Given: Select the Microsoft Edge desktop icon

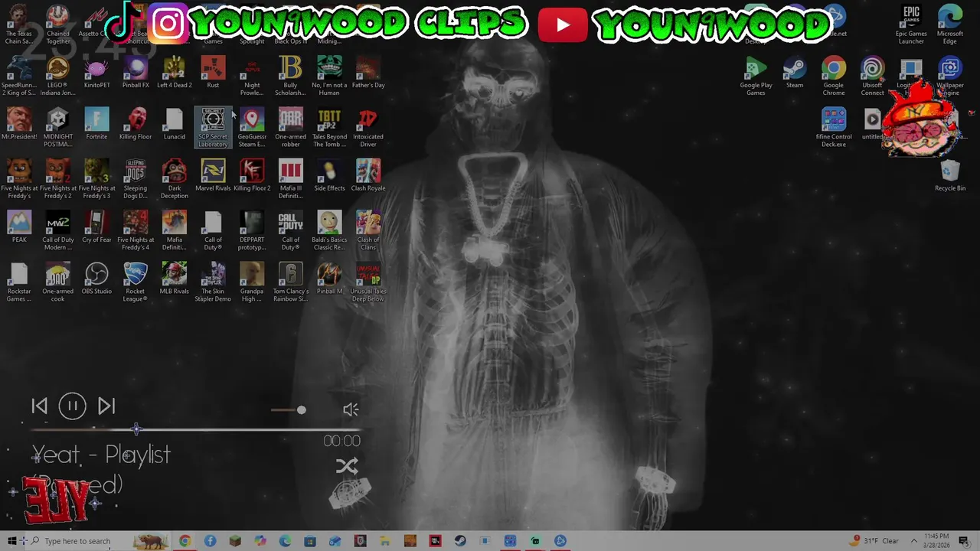Looking at the screenshot, I should tap(950, 25).
